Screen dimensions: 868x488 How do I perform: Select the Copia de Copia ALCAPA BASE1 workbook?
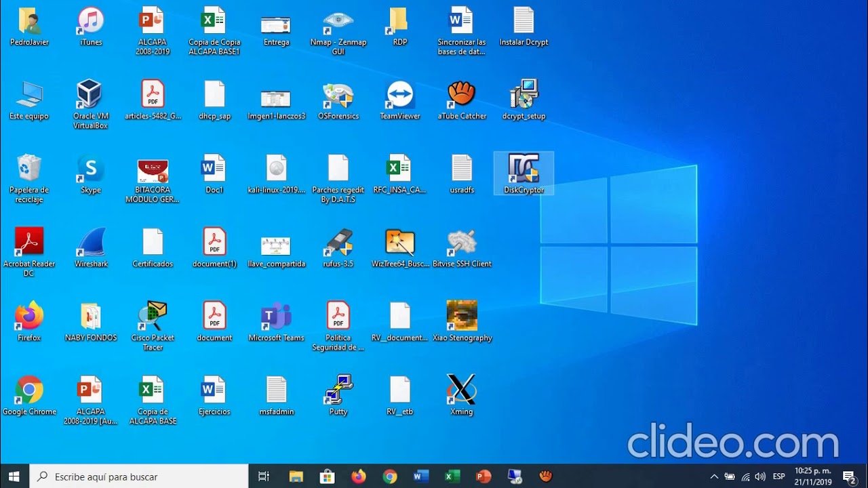click(214, 31)
